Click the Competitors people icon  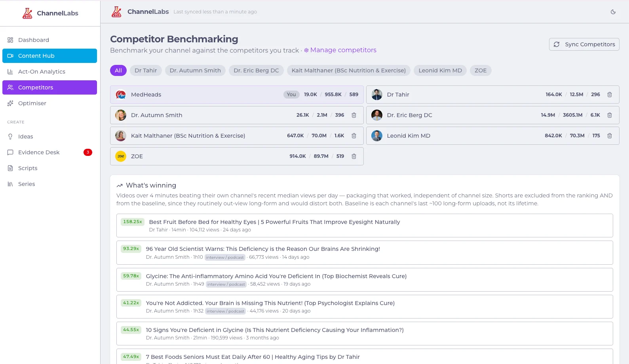pyautogui.click(x=10, y=87)
